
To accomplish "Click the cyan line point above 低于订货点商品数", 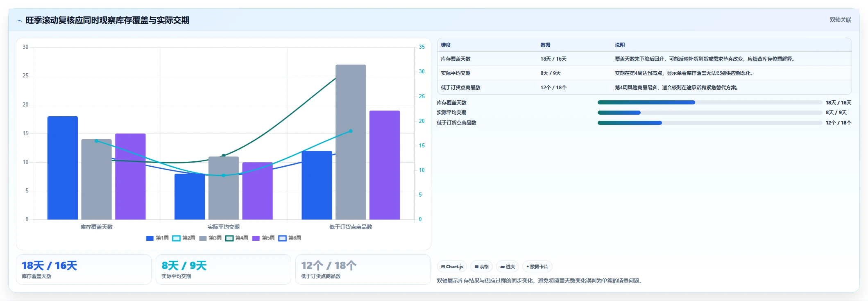I will (351, 131).
